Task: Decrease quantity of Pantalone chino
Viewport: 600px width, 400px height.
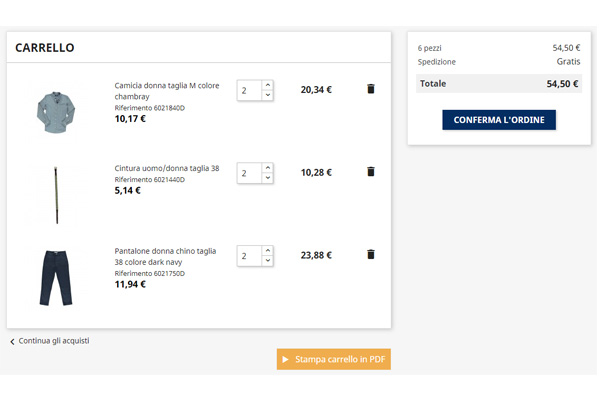Action: point(268,261)
